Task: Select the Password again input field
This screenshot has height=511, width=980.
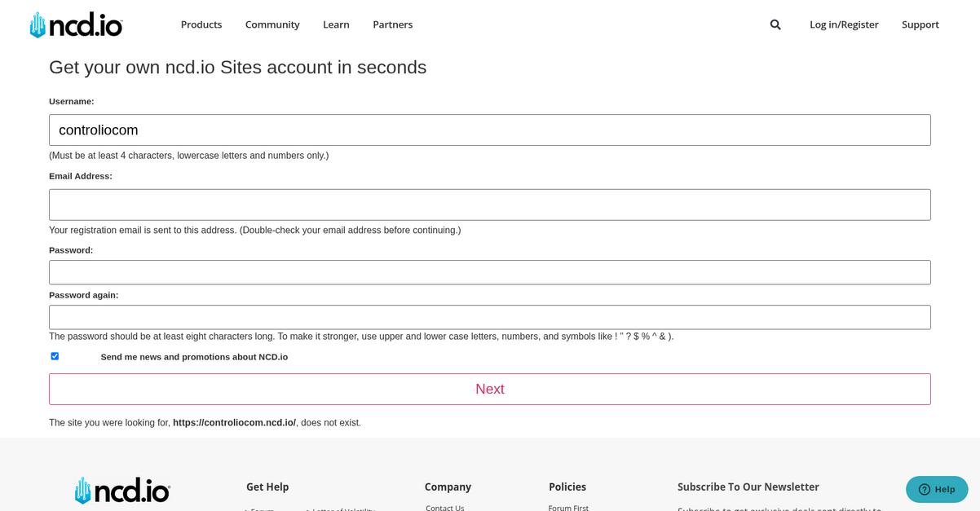Action: [x=490, y=317]
